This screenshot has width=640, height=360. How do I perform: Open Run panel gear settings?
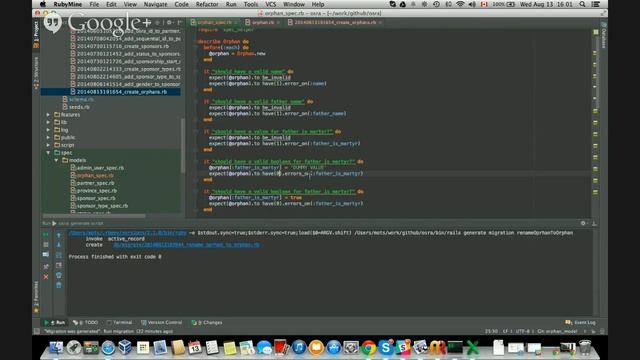[583, 223]
